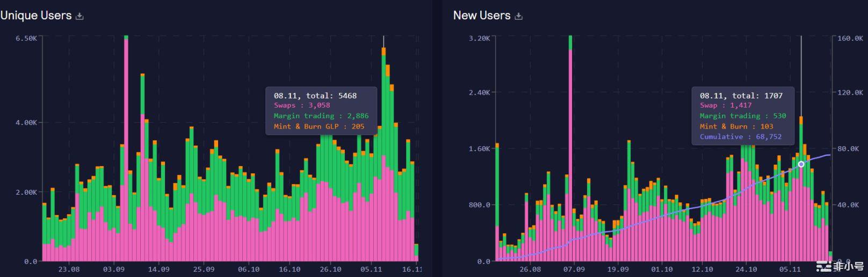Select the Unique Users chart title
The height and width of the screenshot is (277, 868).
pos(36,16)
